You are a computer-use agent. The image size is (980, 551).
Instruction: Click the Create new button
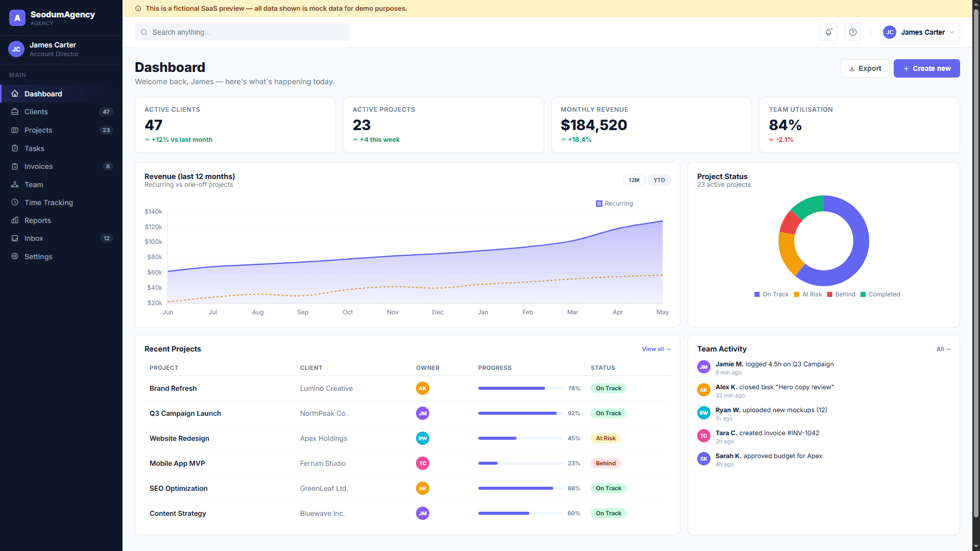[x=926, y=68]
